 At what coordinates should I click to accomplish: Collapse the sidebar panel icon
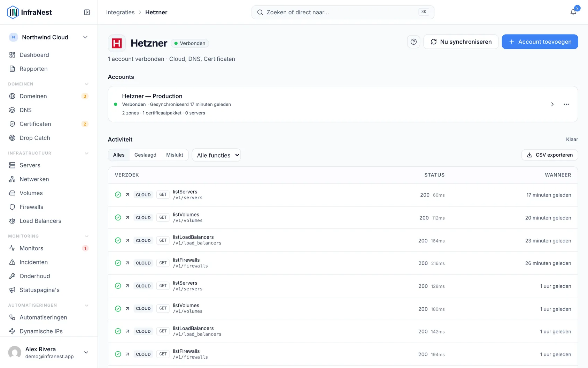[87, 12]
